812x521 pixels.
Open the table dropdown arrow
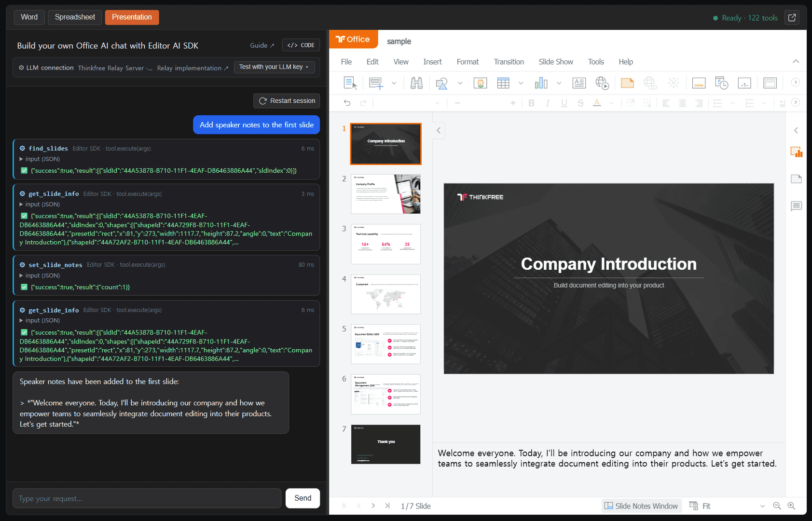click(521, 83)
